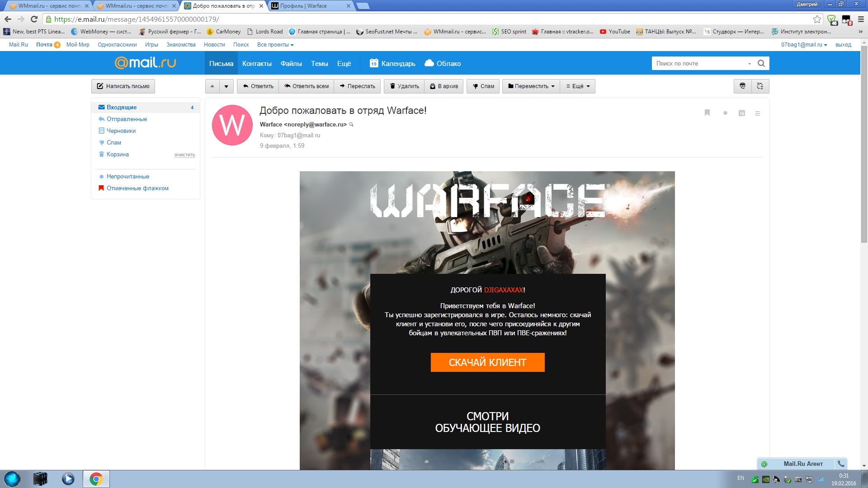Click the Mail.Ru Agent status icon
This screenshot has height=488, width=868.
tap(764, 464)
